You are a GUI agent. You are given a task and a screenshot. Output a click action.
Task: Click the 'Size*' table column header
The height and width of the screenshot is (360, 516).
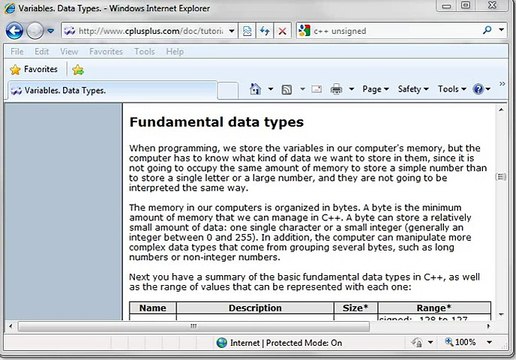coord(355,308)
